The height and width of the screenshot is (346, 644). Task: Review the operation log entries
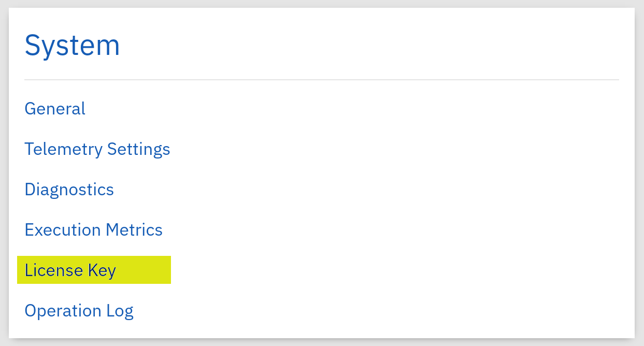pos(79,310)
